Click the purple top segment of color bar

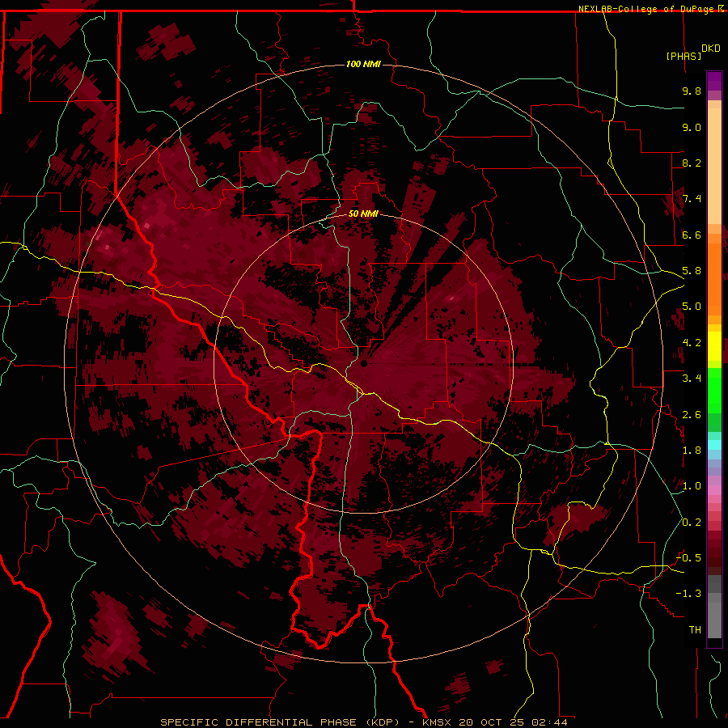pos(714,81)
